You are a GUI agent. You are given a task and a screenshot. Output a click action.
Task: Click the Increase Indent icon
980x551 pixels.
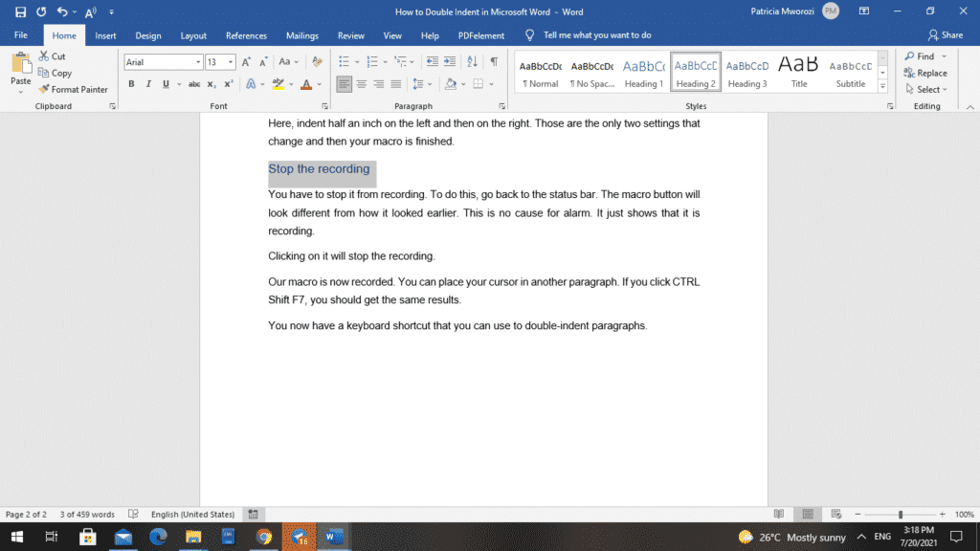450,61
